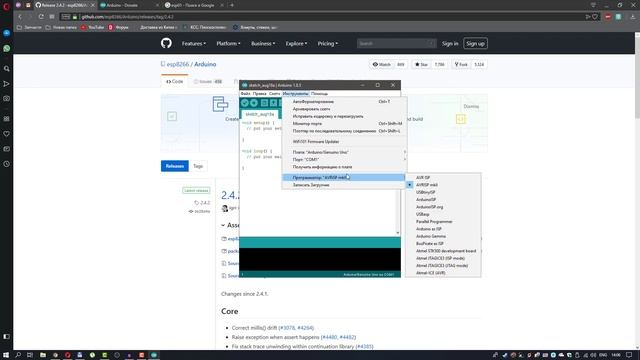The height and width of the screenshot is (360, 640).
Task: Open the Помощь menu in Arduino
Action: click(320, 94)
